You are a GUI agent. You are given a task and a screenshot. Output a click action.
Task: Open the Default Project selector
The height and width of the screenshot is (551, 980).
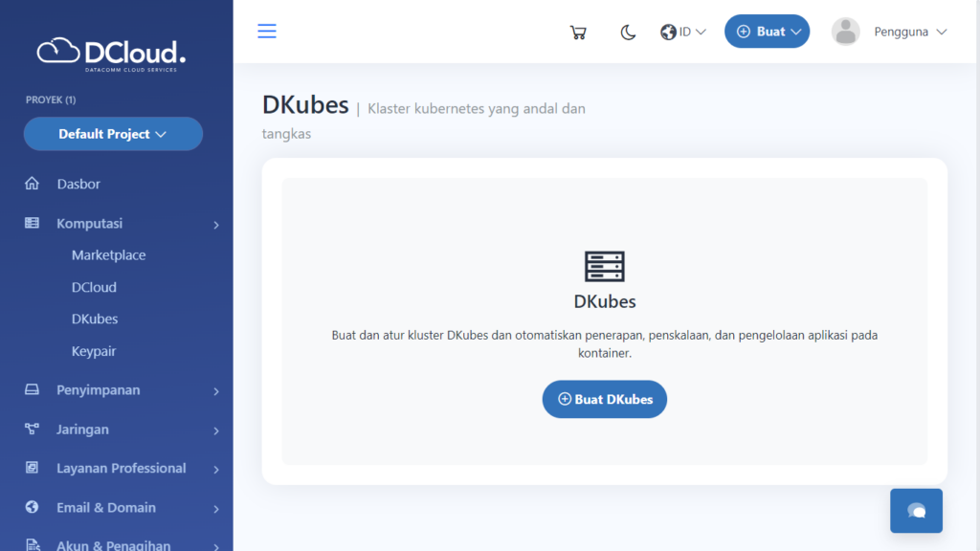point(113,134)
